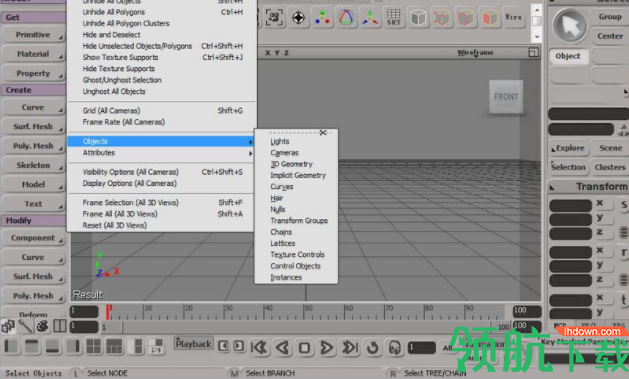Viewport: 629px width, 379px height.
Task: Open the Primitive menu button
Action: coord(33,35)
